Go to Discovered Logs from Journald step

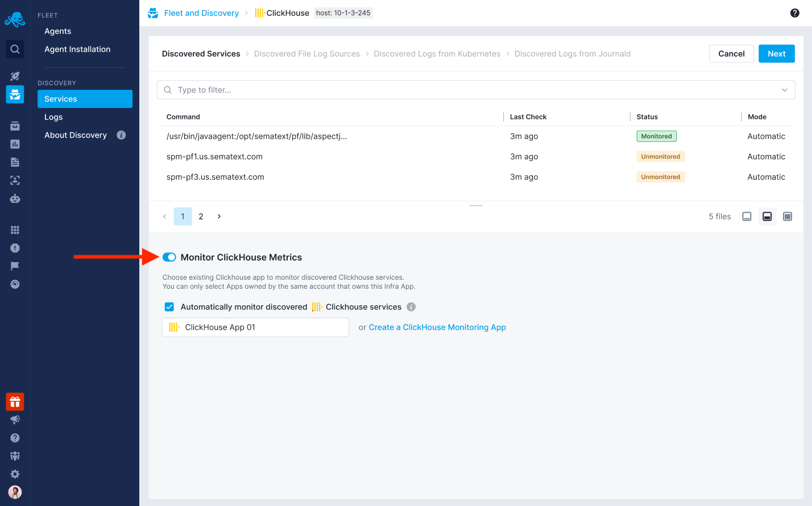tap(573, 54)
